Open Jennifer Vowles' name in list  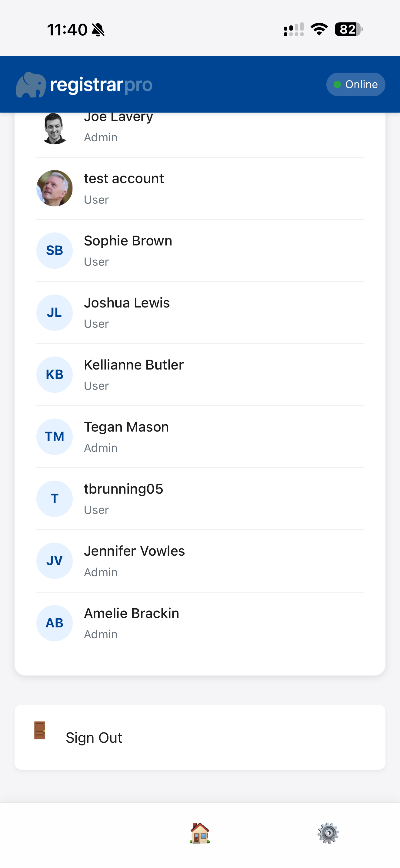[134, 551]
